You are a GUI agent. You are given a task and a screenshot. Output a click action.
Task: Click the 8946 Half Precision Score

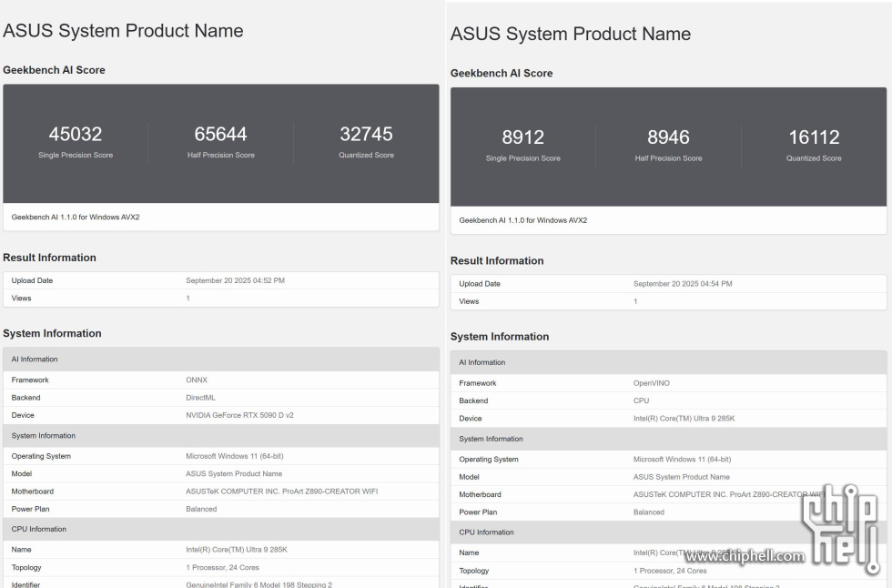668,137
